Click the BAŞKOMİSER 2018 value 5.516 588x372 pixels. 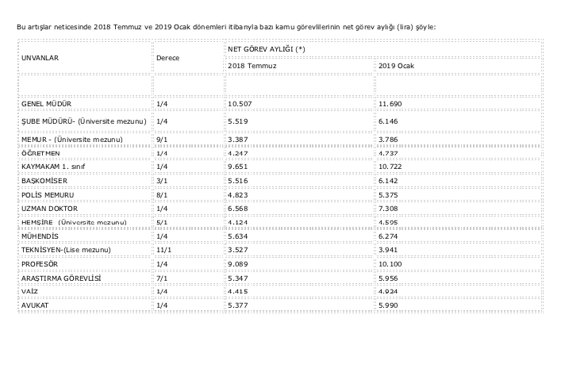click(x=240, y=182)
